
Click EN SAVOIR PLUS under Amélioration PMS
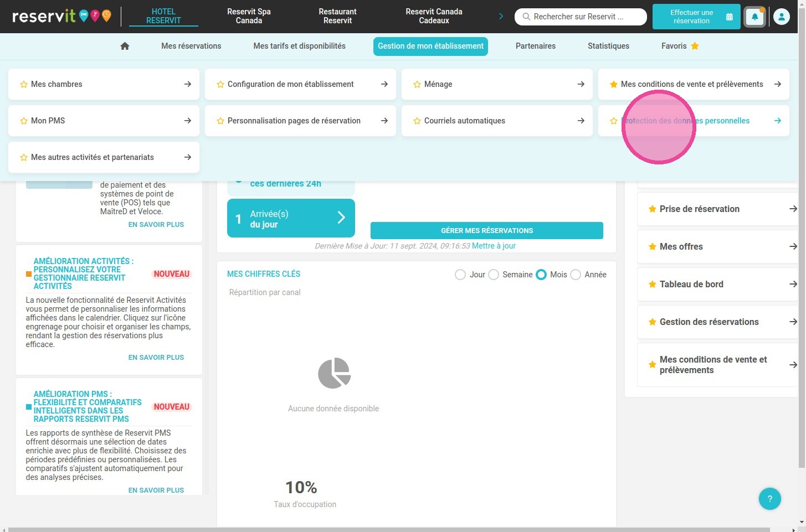[156, 490]
